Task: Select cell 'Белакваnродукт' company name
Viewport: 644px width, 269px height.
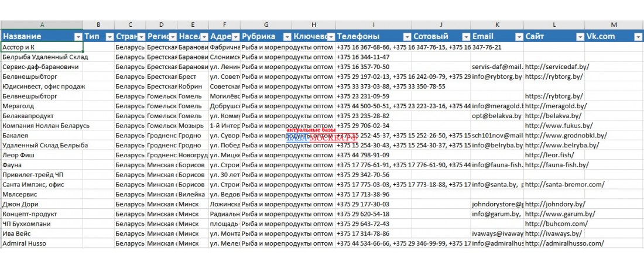Action: point(42,116)
